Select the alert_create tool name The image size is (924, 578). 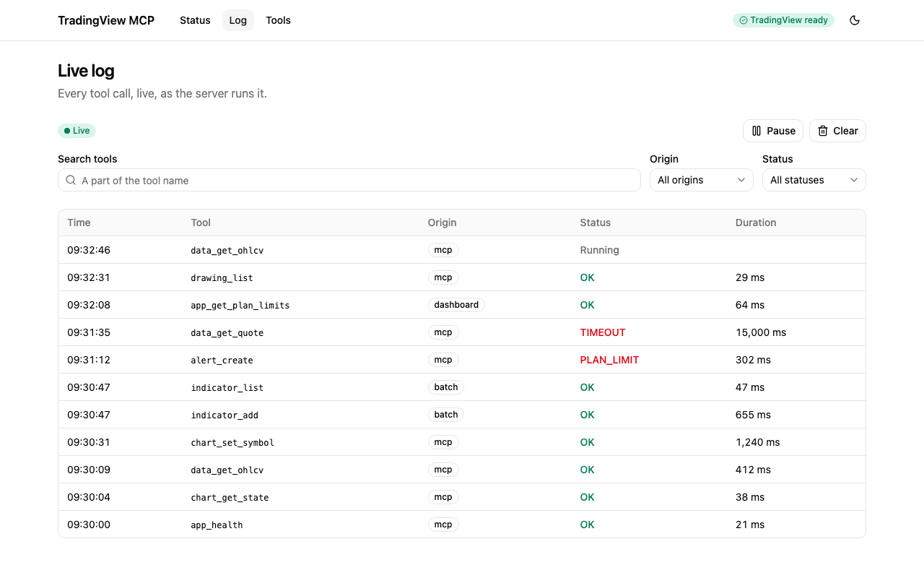pyautogui.click(x=222, y=361)
